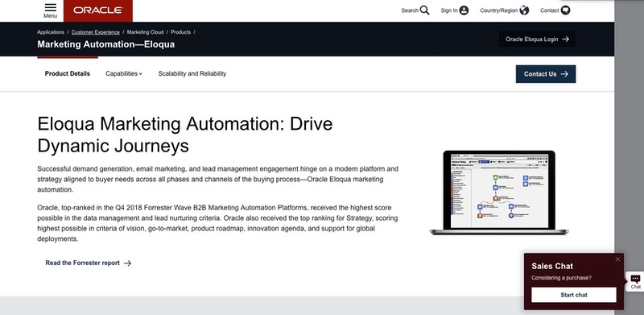Screen dimensions: 644x315
Task: Switch to Scalability and Reliability tab
Action: (x=192, y=73)
